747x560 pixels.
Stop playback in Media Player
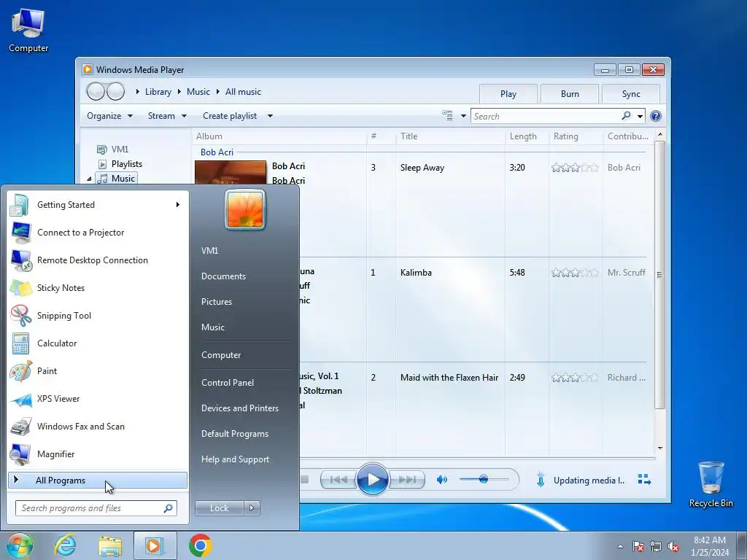click(x=304, y=480)
